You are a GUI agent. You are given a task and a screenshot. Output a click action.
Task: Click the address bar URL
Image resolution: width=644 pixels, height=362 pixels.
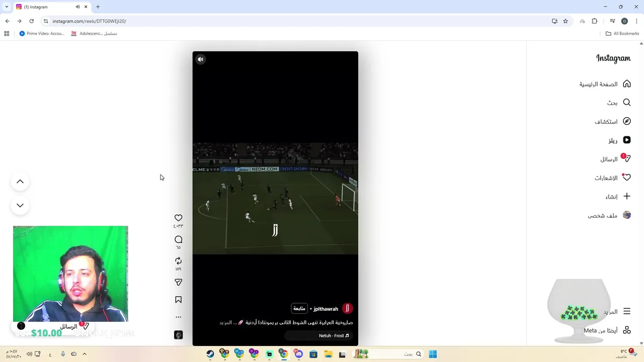(90, 21)
